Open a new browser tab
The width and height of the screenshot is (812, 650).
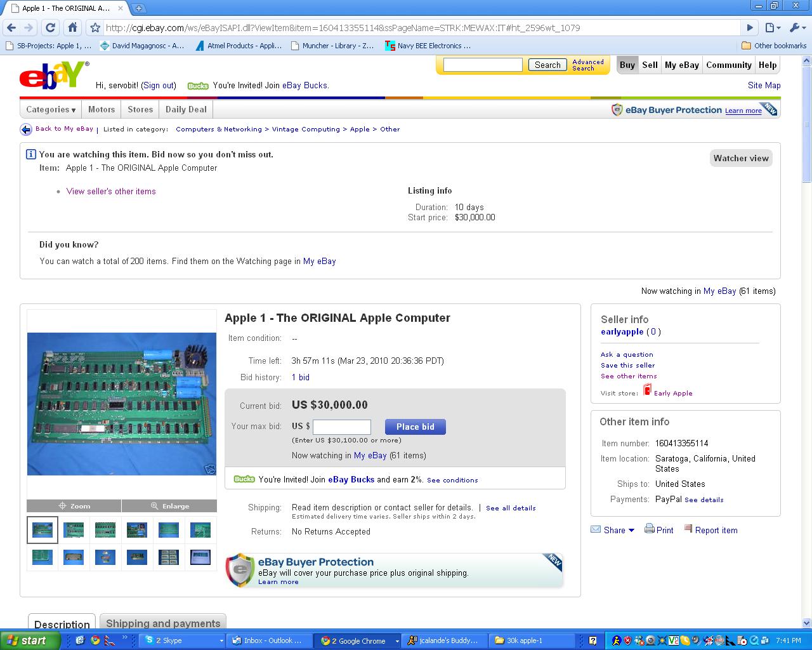pos(138,8)
